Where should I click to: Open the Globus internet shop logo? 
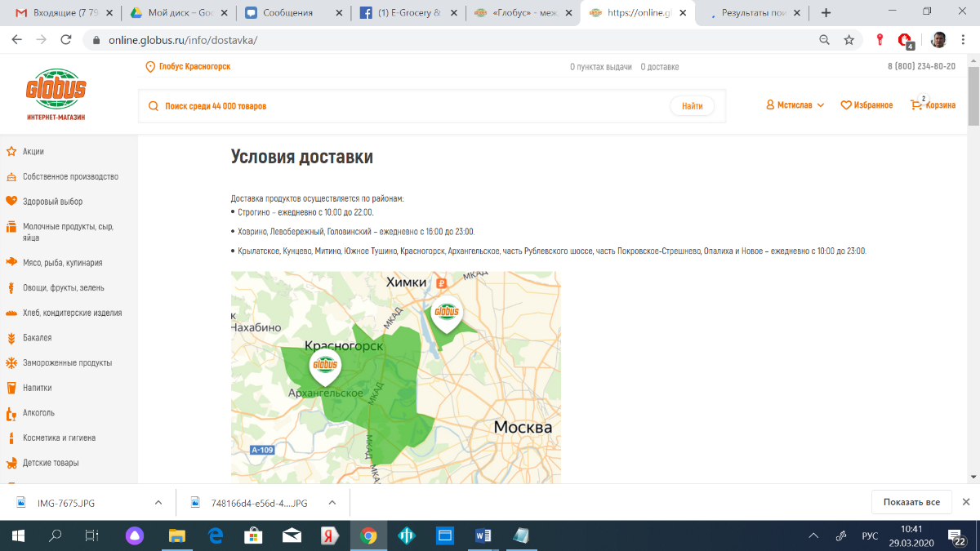pos(56,95)
